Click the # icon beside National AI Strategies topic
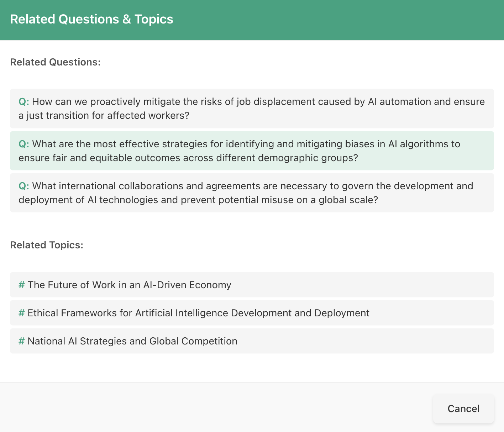 click(21, 341)
